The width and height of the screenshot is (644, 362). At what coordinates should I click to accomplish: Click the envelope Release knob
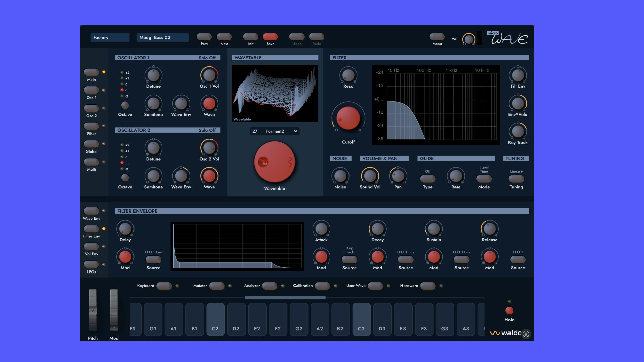coord(490,229)
